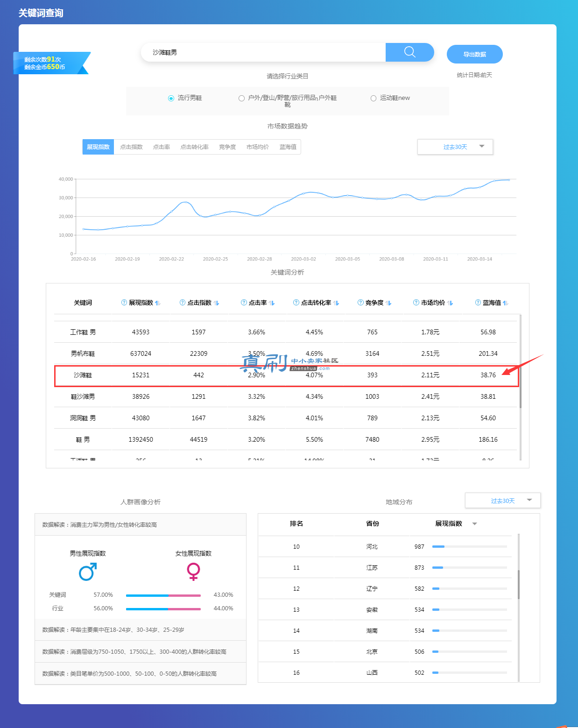Click sort arrows icon for 点击指数
The width and height of the screenshot is (578, 728).
tap(216, 303)
